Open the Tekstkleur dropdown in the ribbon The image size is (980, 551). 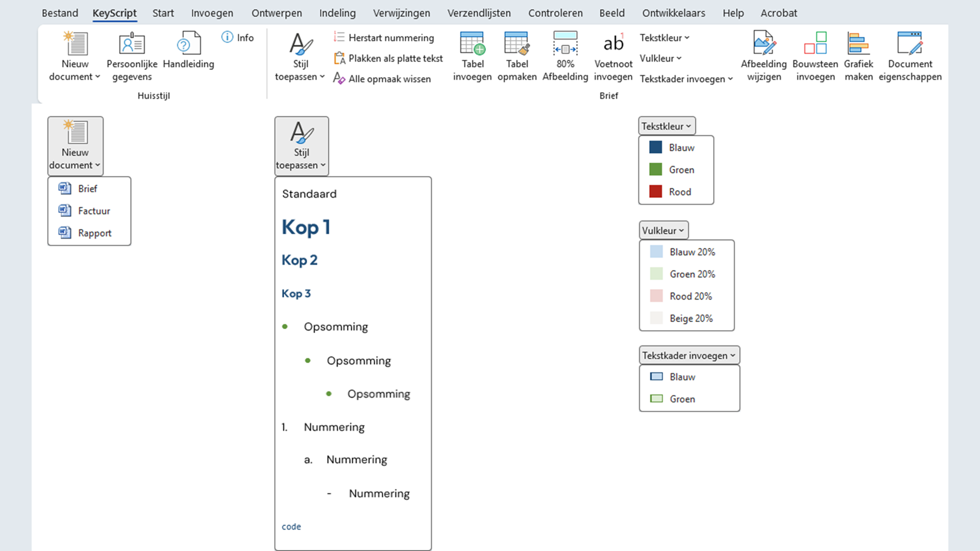665,38
